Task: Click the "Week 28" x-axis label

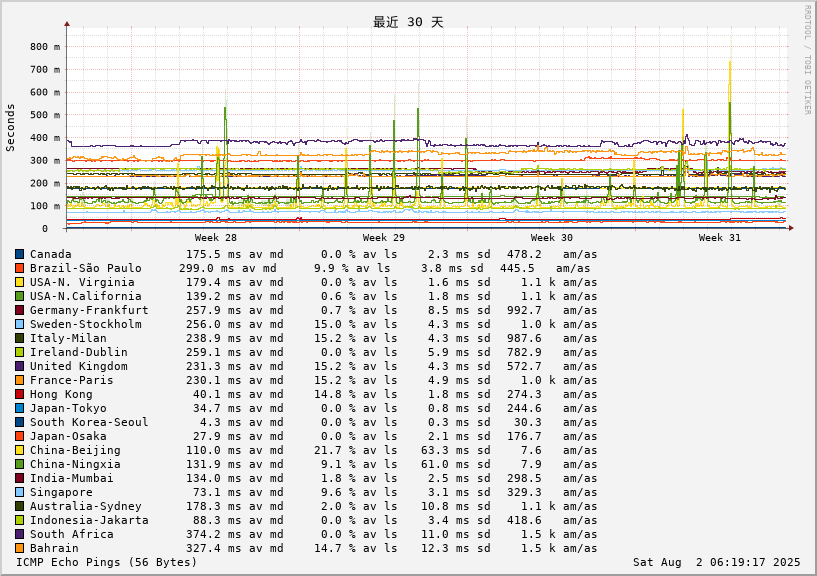Action: (216, 238)
